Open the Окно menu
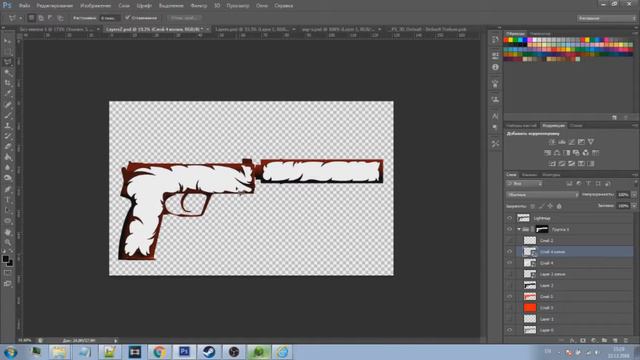The image size is (640, 360). (x=262, y=6)
